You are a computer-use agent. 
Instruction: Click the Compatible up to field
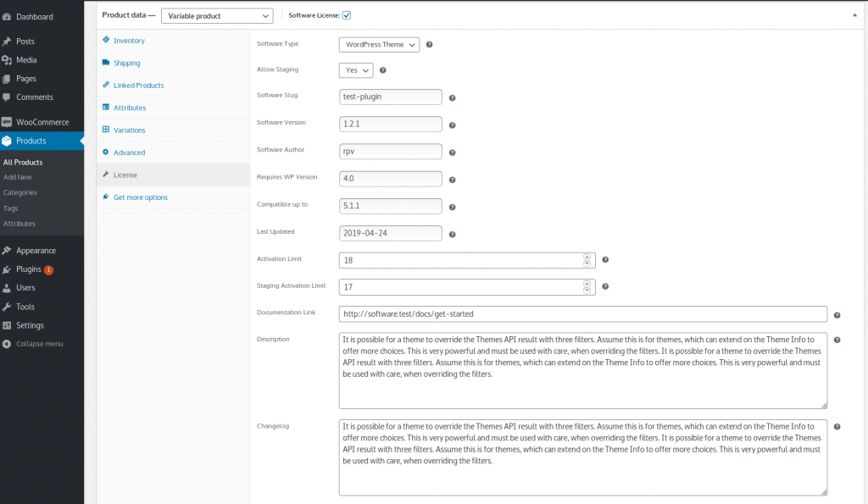point(390,206)
